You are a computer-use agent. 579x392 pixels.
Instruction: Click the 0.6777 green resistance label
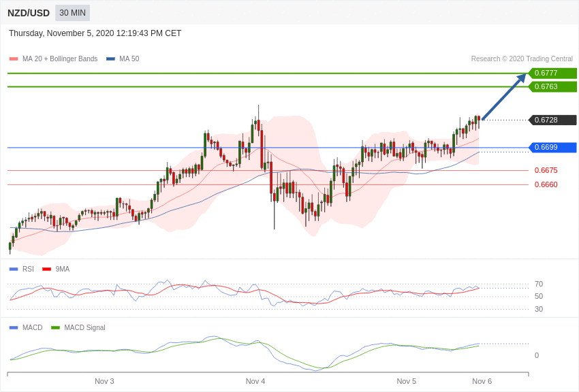552,73
